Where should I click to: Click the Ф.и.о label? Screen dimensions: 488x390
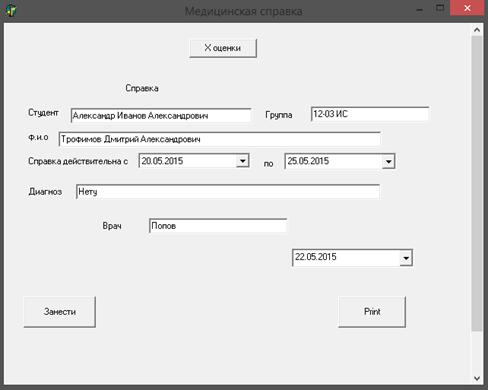(x=38, y=137)
